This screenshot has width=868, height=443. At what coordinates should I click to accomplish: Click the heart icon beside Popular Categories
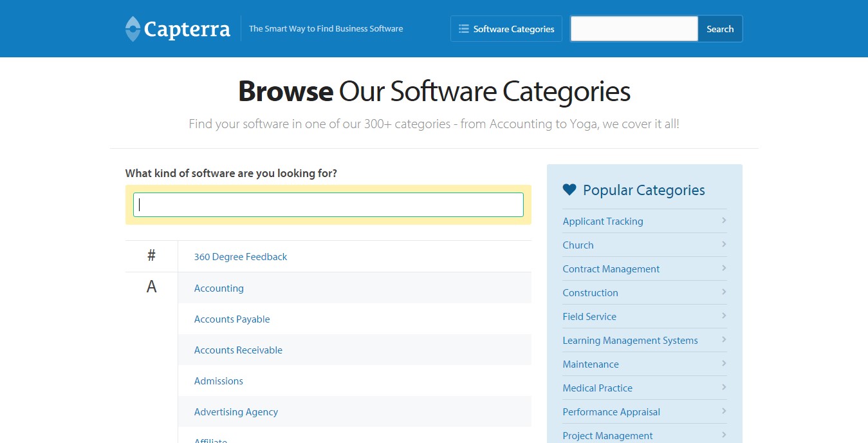pyautogui.click(x=568, y=189)
